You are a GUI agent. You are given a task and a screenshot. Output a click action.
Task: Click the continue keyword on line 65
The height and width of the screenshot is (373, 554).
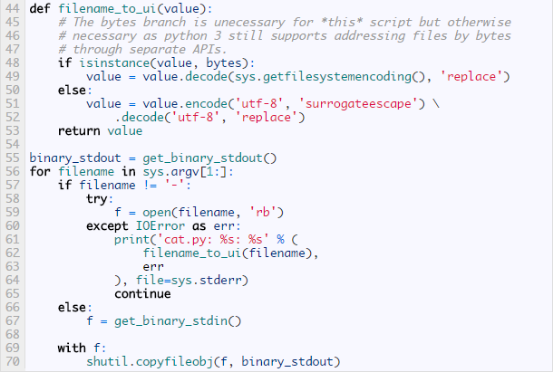coord(142,294)
